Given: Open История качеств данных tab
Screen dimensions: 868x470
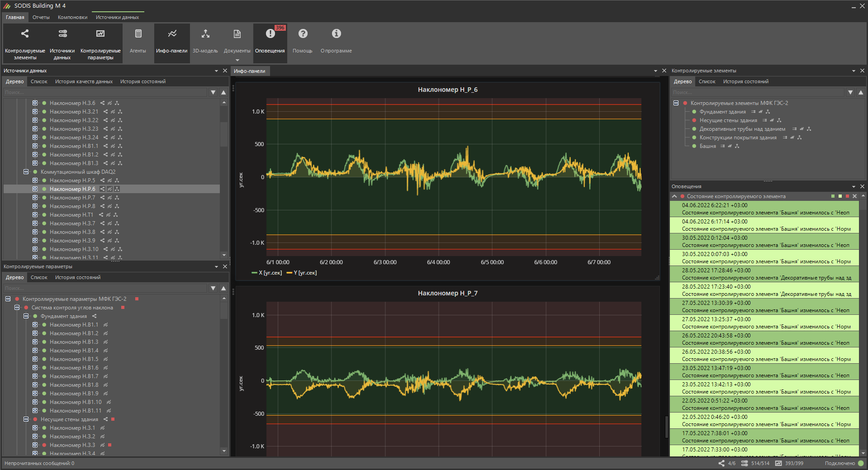Looking at the screenshot, I should pyautogui.click(x=84, y=81).
